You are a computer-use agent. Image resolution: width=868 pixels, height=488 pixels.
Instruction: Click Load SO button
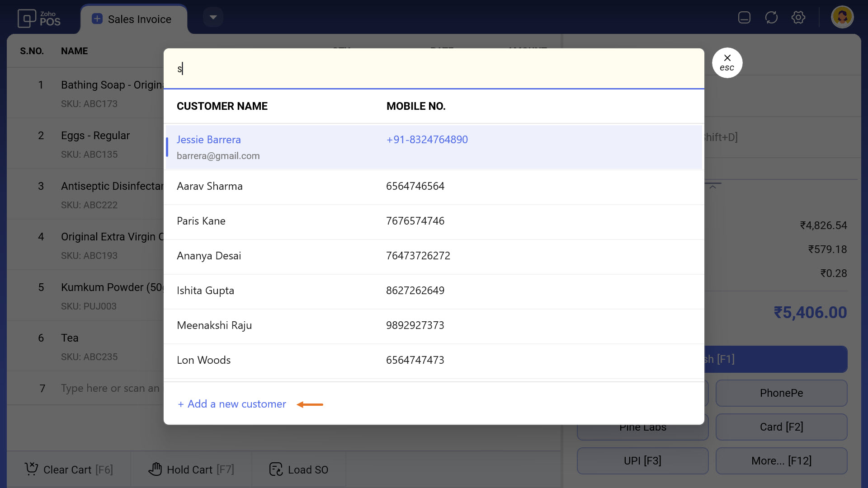pos(299,470)
